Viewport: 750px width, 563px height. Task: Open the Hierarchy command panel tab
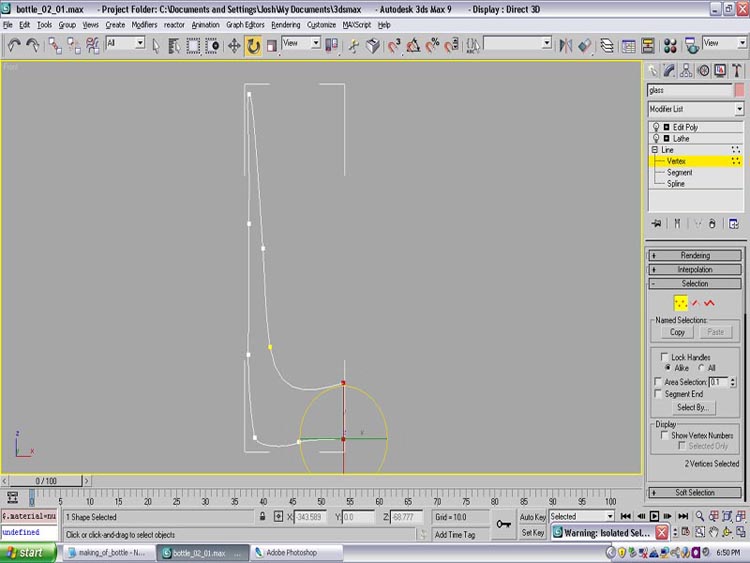pos(687,70)
